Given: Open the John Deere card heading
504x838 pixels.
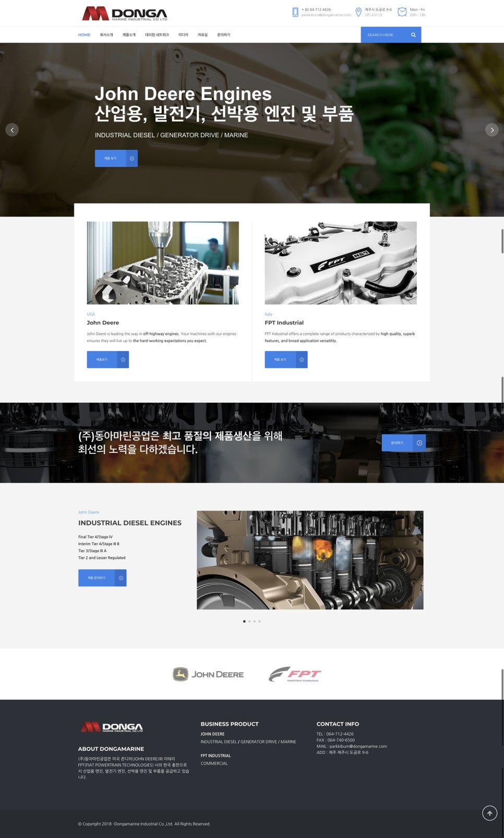Looking at the screenshot, I should click(x=103, y=323).
